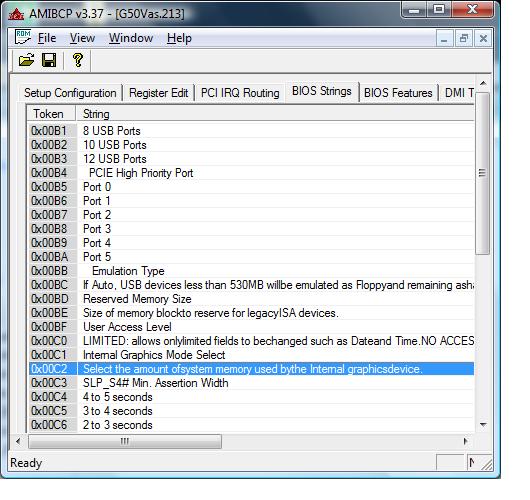Screen dimensions: 530x500
Task: Click the vertical scrollbar down arrow
Action: (483, 425)
